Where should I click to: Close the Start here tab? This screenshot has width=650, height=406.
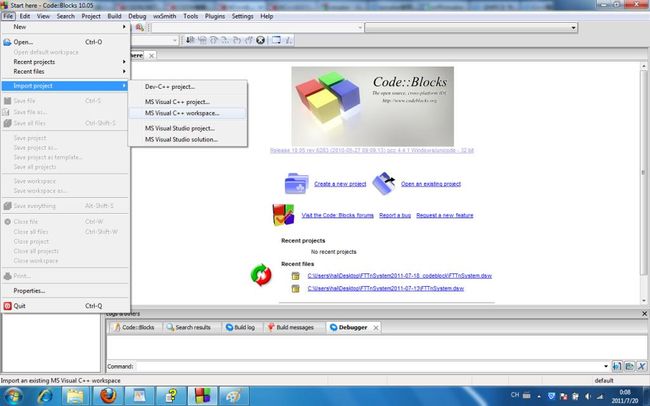click(151, 56)
